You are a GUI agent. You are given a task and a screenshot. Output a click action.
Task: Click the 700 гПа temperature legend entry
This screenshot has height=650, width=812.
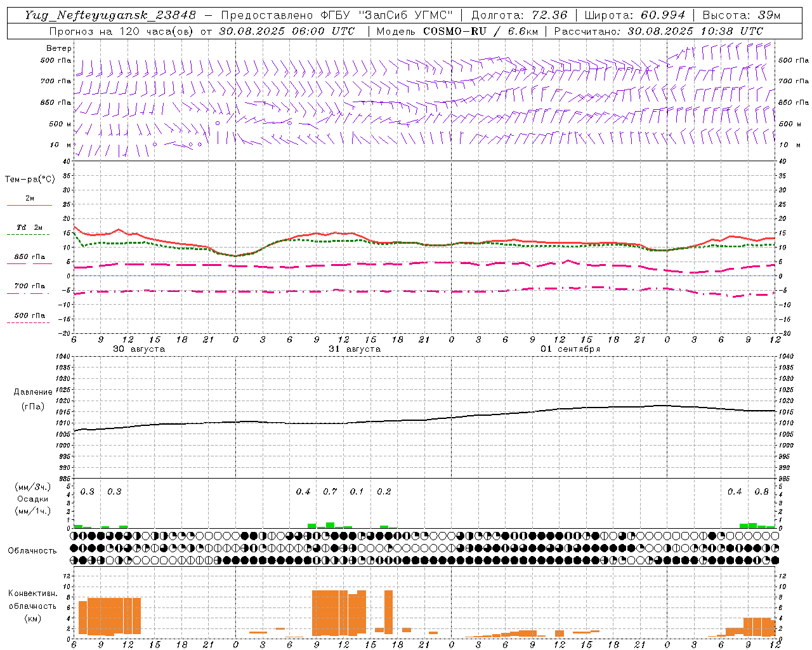[x=29, y=286]
